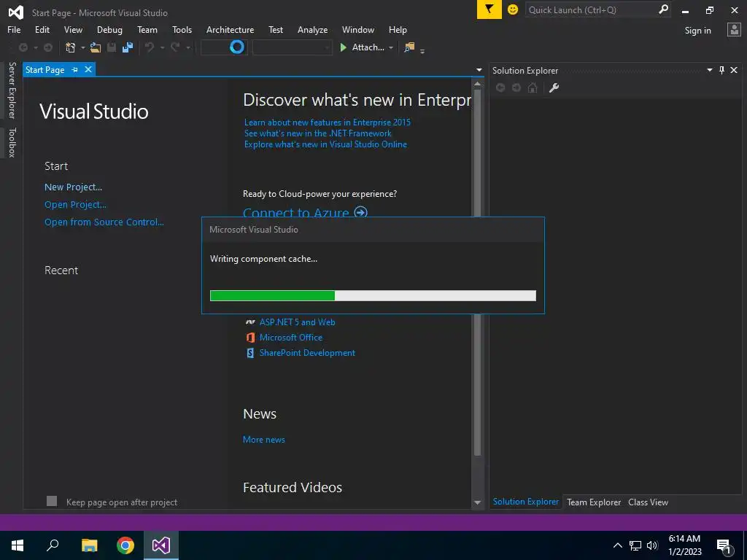Close the Start Page tab
Screen dimensions: 747x560
88,69
